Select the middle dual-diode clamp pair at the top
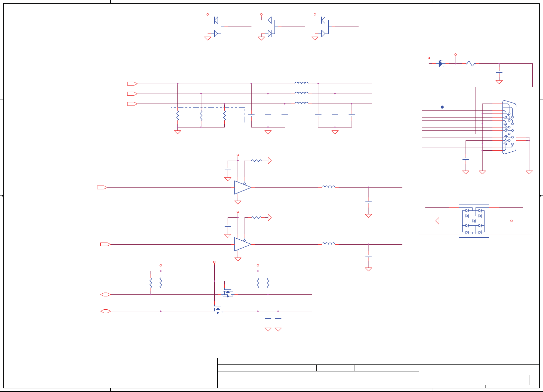543x392 pixels. tap(271, 27)
